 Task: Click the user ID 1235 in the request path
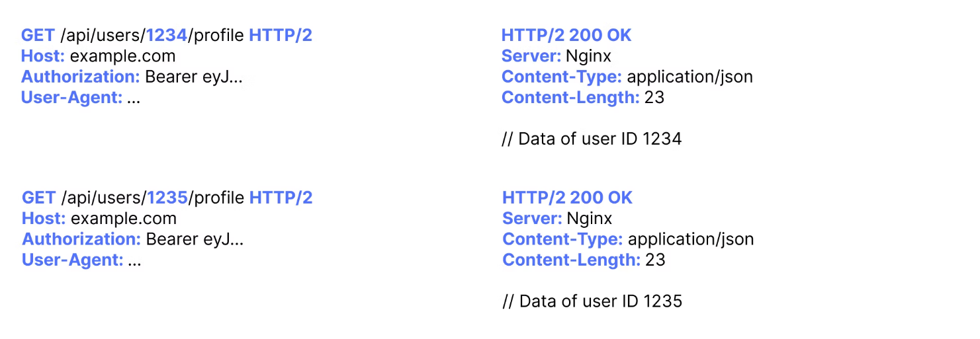click(167, 198)
